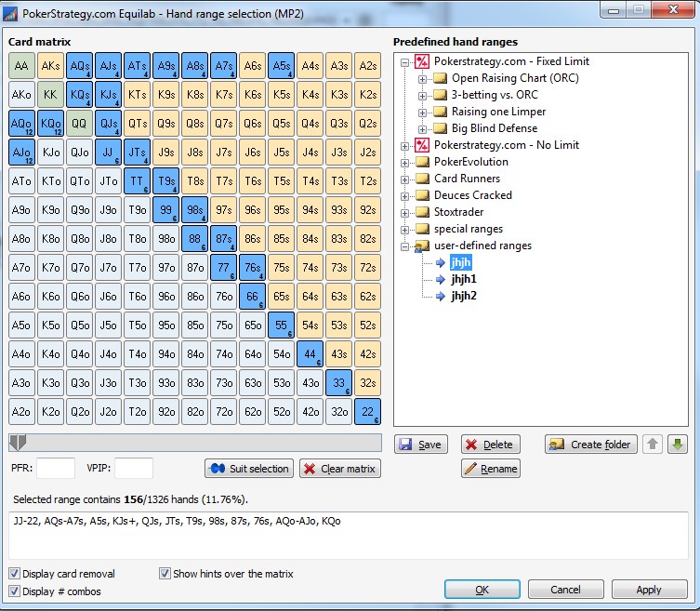Select the Card Runners folder item

tap(467, 179)
